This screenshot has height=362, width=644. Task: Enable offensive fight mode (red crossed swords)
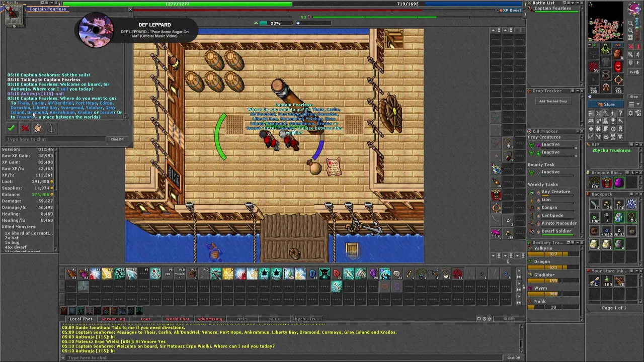tap(630, 46)
